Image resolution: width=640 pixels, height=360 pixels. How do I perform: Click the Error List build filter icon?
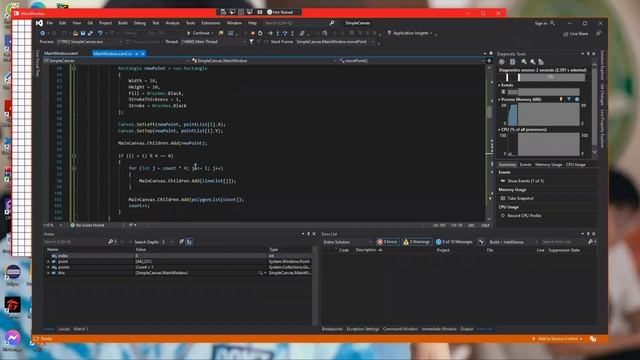click(x=482, y=242)
